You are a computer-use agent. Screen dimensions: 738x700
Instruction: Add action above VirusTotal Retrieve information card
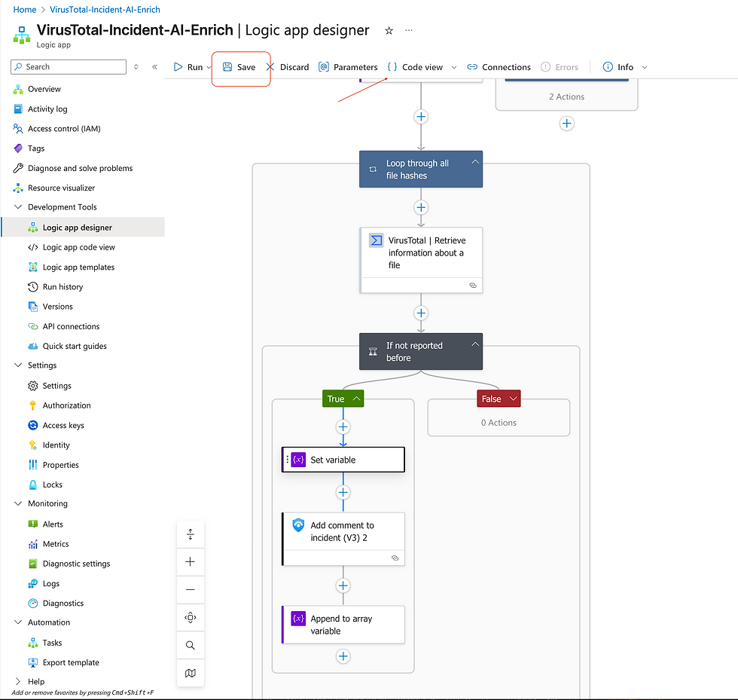pyautogui.click(x=421, y=207)
